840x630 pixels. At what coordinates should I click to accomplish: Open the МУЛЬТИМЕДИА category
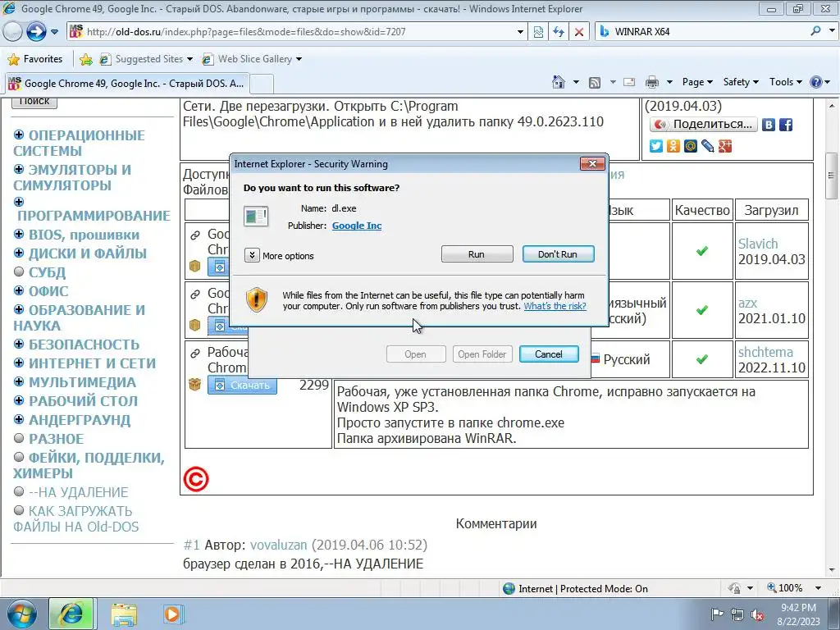[x=82, y=382]
